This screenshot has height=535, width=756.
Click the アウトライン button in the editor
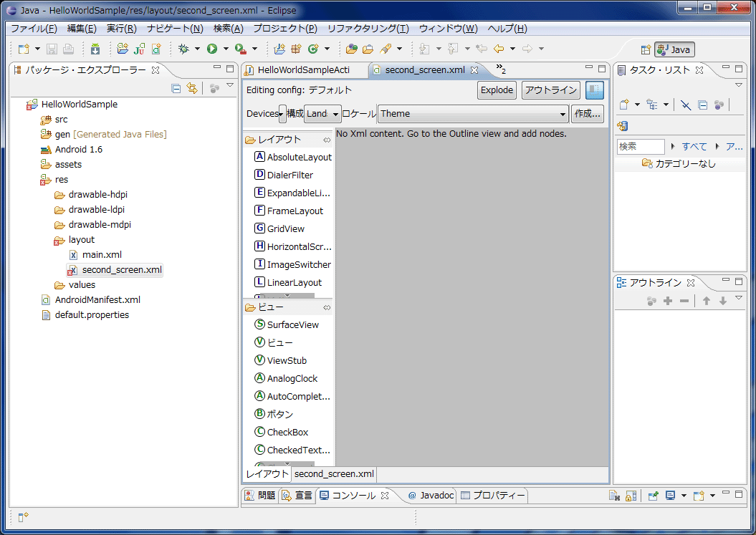(x=550, y=90)
